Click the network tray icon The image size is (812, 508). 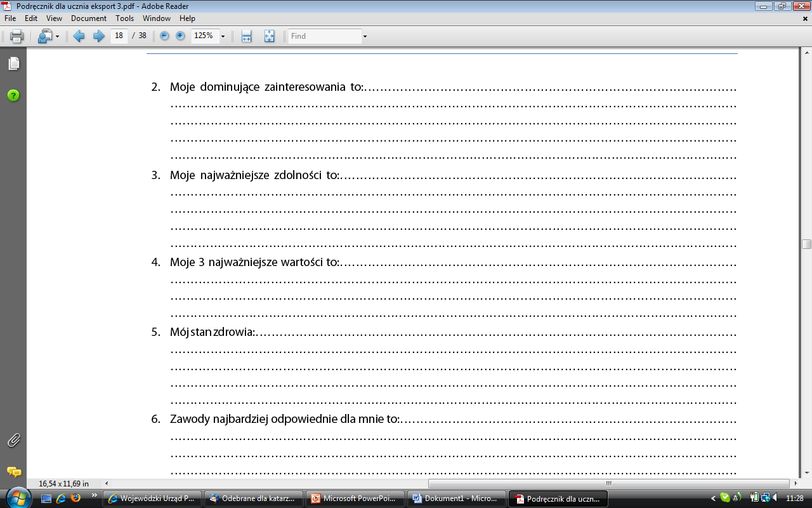pyautogui.click(x=766, y=498)
